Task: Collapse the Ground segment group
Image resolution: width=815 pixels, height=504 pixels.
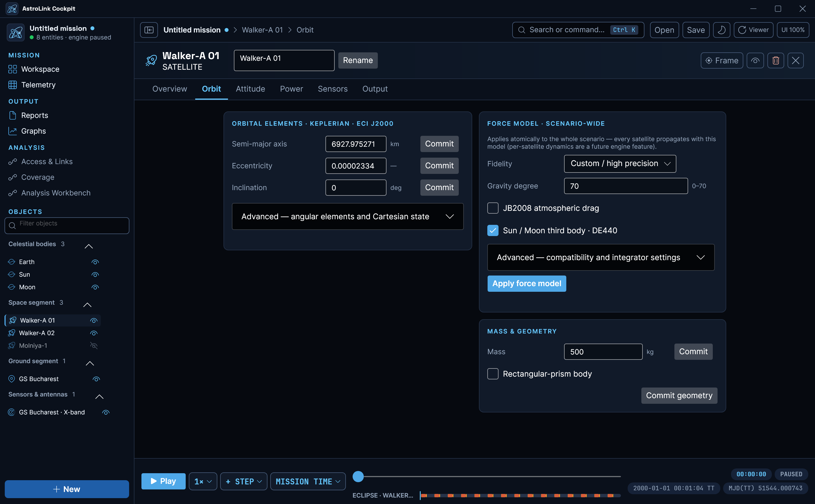Action: (90, 363)
